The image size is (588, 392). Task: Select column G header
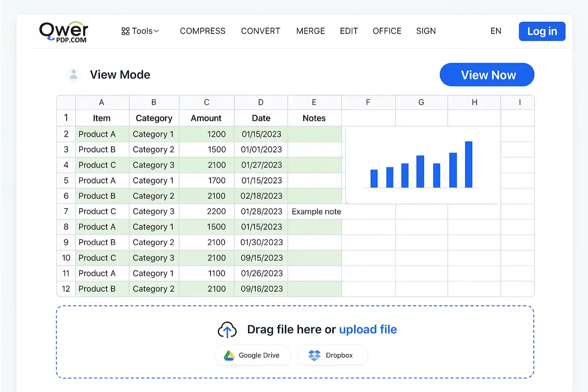click(x=421, y=102)
